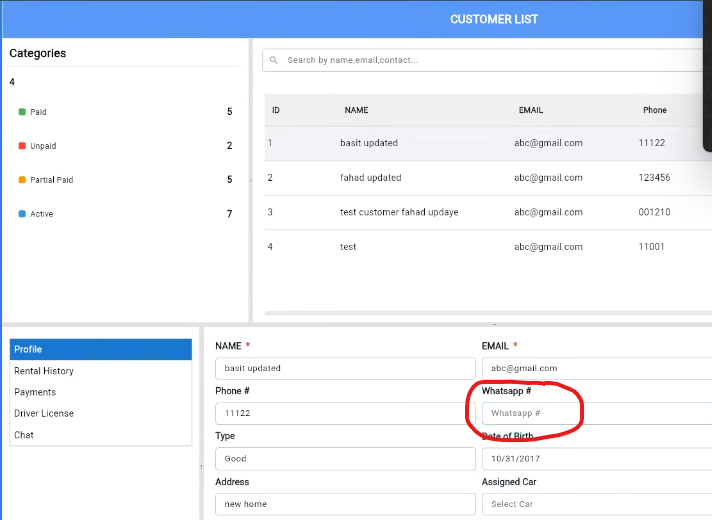This screenshot has height=520, width=712.
Task: Open the Date of Birth picker
Action: click(x=596, y=459)
